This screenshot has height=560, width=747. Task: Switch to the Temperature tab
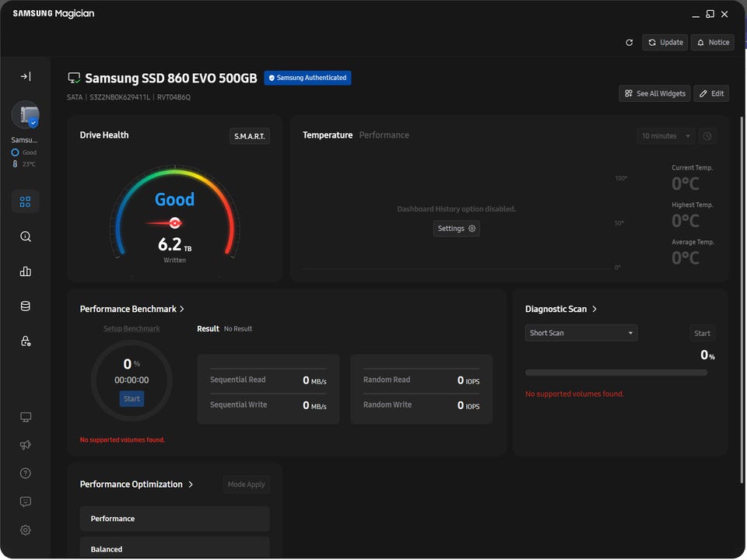pos(328,135)
